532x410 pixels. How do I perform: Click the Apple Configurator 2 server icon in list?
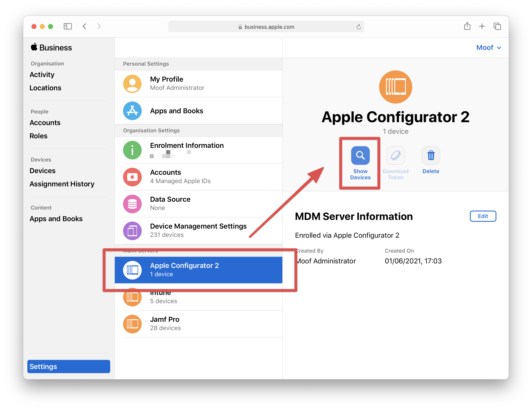[x=132, y=270]
